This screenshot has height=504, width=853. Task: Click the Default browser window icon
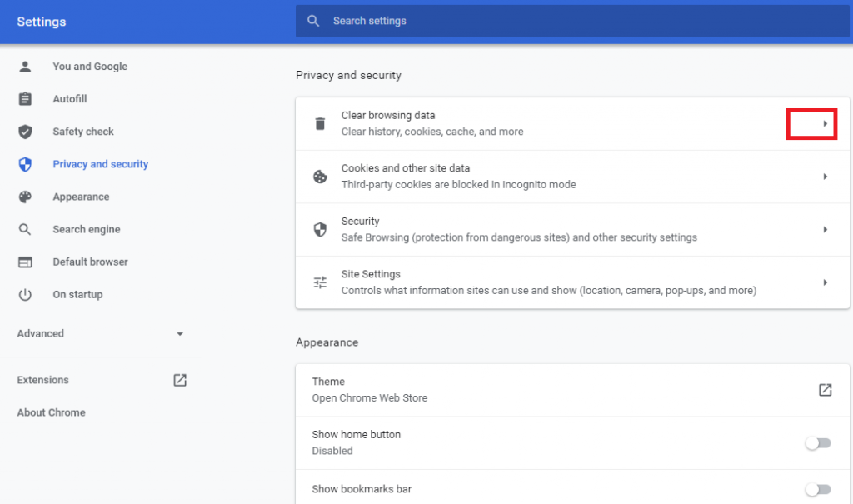pyautogui.click(x=25, y=262)
